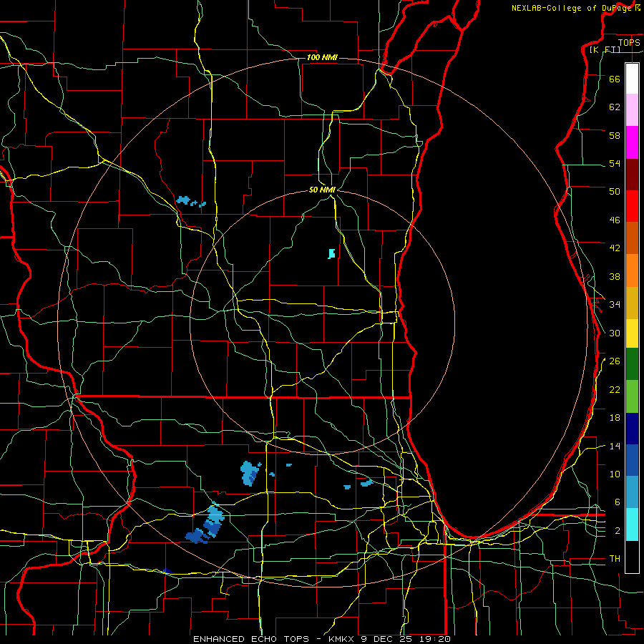Screen dimensions: 644x644
Task: Click the 30 legend value
Action: point(615,333)
